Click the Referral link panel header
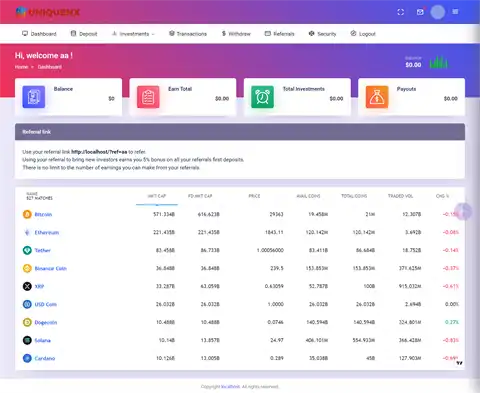The width and height of the screenshot is (480, 393). 240,132
